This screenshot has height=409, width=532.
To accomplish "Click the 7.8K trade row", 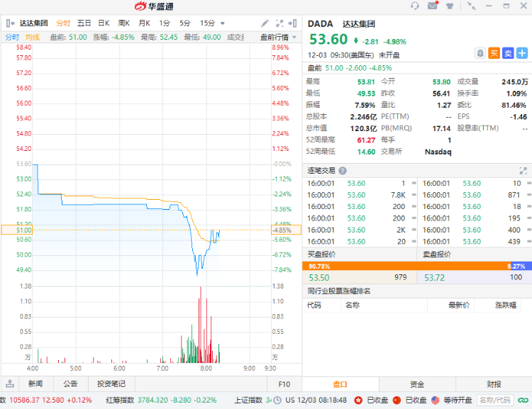I will [x=360, y=195].
